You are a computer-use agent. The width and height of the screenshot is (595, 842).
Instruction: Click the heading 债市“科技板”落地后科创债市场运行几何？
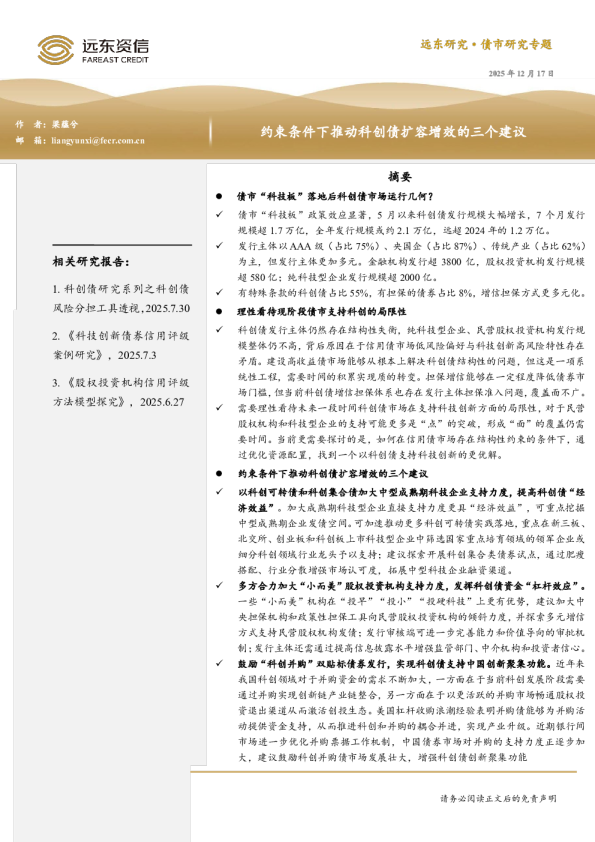[335, 197]
